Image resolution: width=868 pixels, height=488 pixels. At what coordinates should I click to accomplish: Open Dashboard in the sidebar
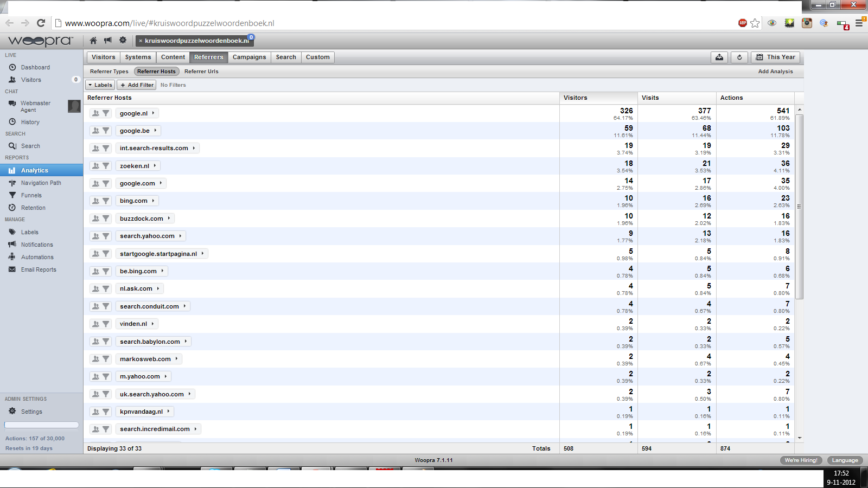click(35, 67)
